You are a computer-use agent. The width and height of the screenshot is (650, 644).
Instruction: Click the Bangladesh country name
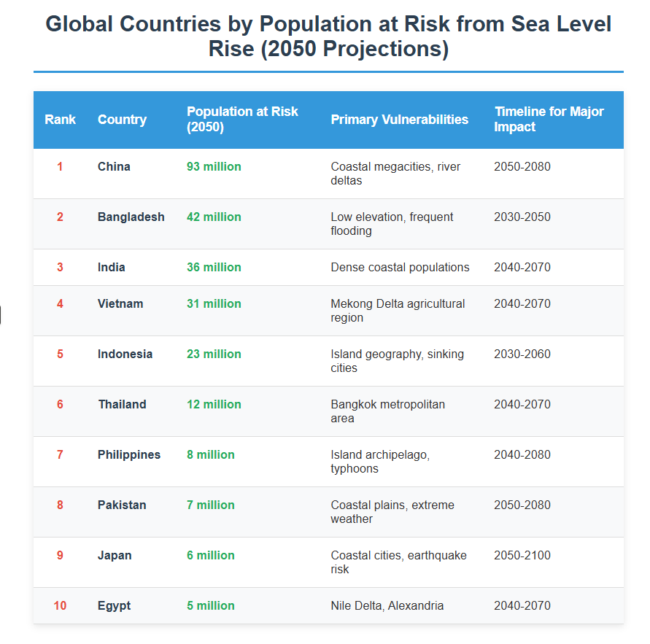point(131,217)
